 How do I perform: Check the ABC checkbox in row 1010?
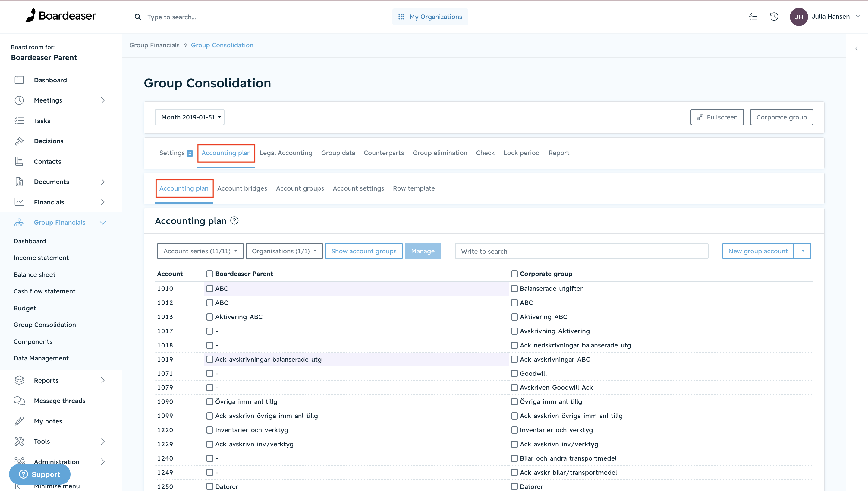pyautogui.click(x=209, y=289)
